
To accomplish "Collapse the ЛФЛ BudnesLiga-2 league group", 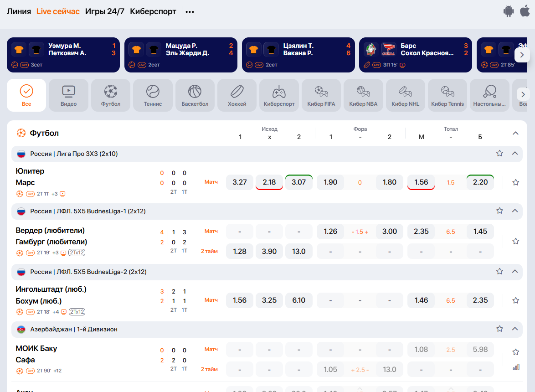I will coord(515,272).
